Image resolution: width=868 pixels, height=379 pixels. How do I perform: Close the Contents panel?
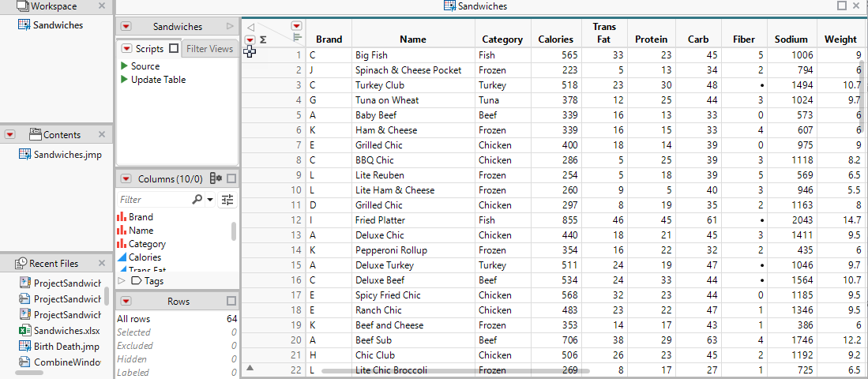point(101,134)
